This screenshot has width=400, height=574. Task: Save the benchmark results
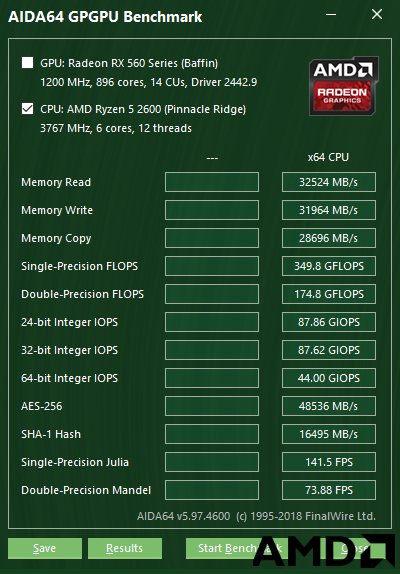coord(45,548)
